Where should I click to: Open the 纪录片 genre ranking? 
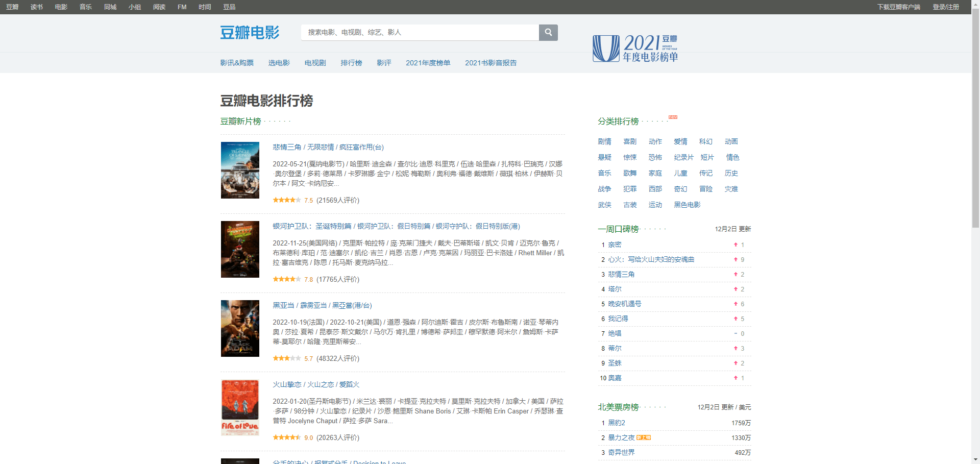(683, 157)
